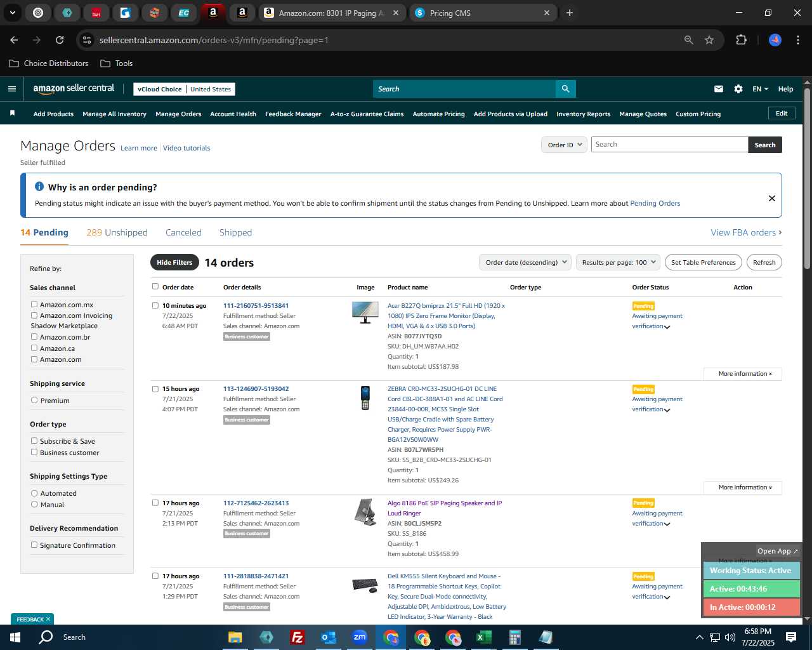Open Outlook from the taskbar
The image size is (812, 650).
[x=328, y=637]
